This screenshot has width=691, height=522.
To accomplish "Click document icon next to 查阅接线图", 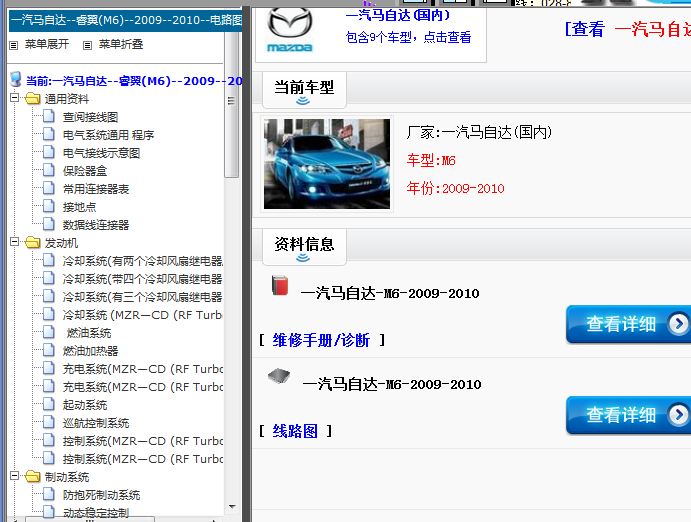I will [x=49, y=116].
